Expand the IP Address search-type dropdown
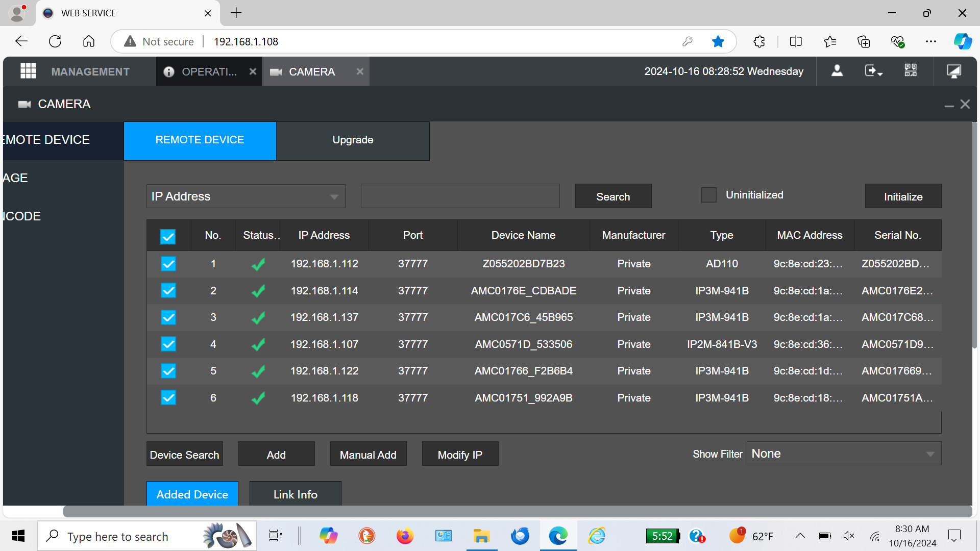This screenshot has width=980, height=551. tap(246, 196)
